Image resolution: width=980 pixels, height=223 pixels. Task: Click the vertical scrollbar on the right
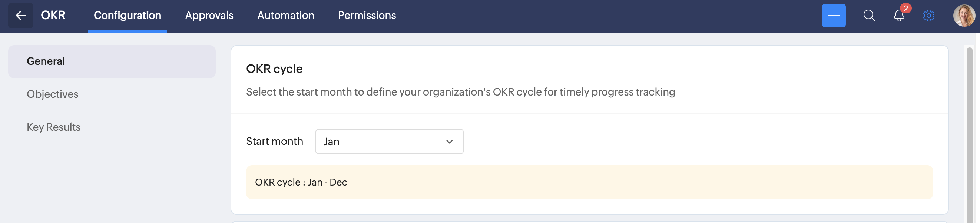[969, 133]
